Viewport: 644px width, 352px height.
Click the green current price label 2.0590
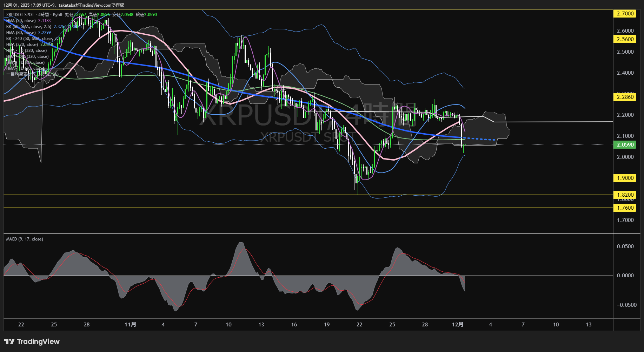(x=625, y=145)
